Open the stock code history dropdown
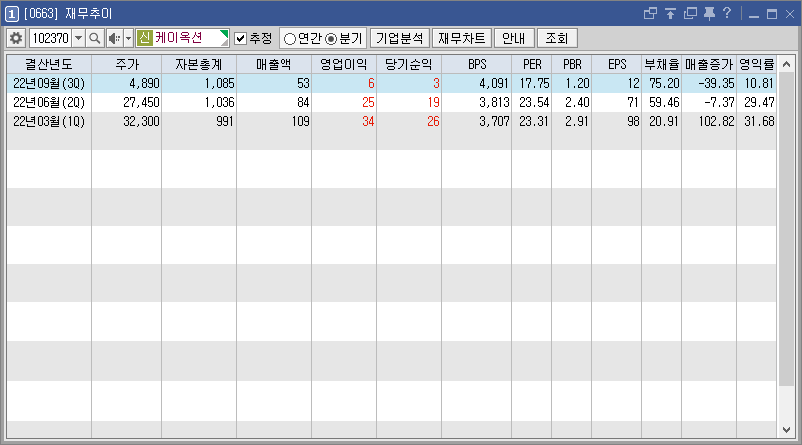802x445 pixels. [78, 38]
